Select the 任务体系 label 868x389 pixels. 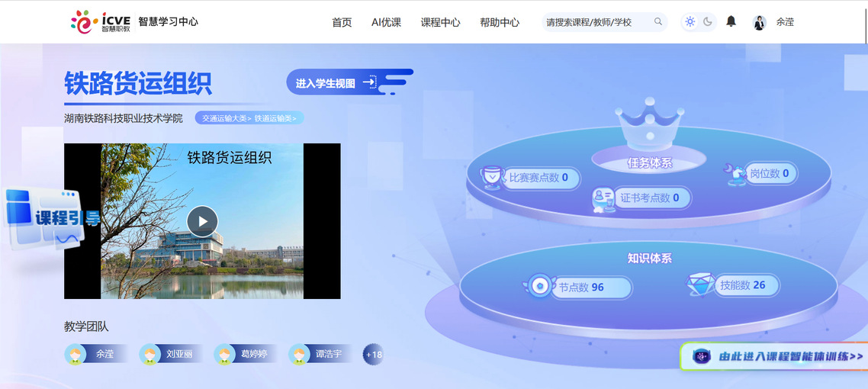(x=649, y=163)
